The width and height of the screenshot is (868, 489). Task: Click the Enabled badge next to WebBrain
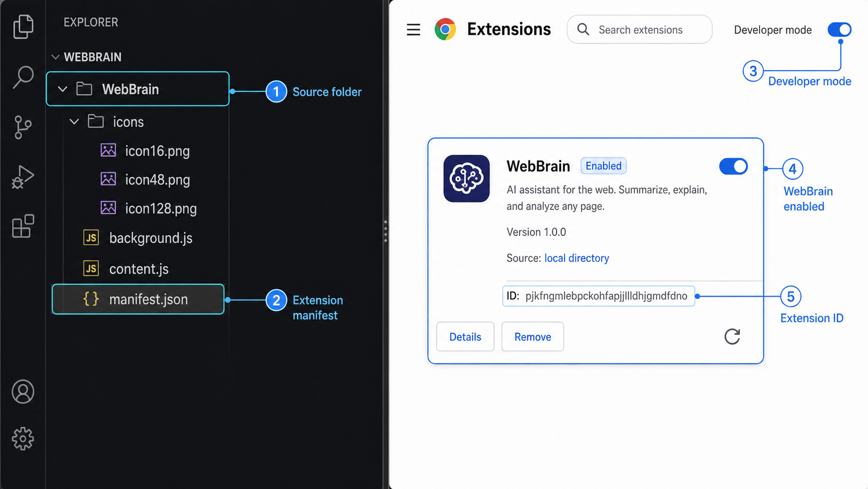[x=603, y=166]
